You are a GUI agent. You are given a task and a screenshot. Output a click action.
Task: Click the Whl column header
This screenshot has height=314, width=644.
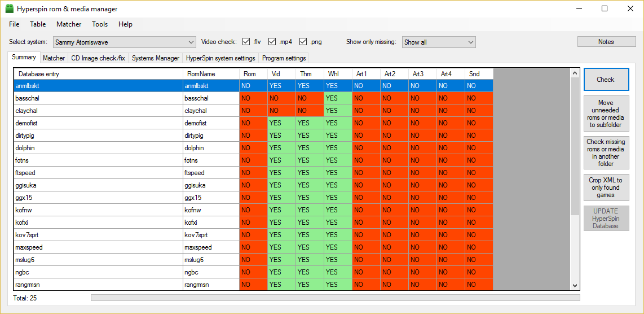pos(338,73)
